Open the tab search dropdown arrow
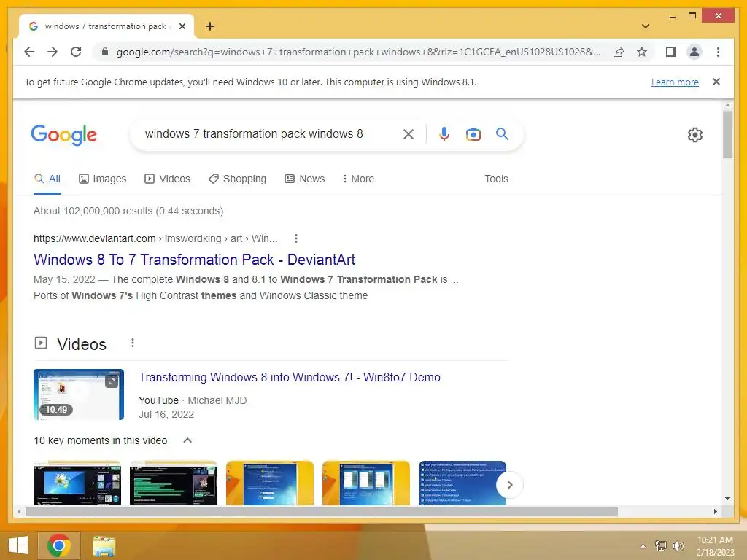This screenshot has height=560, width=747. 645,26
